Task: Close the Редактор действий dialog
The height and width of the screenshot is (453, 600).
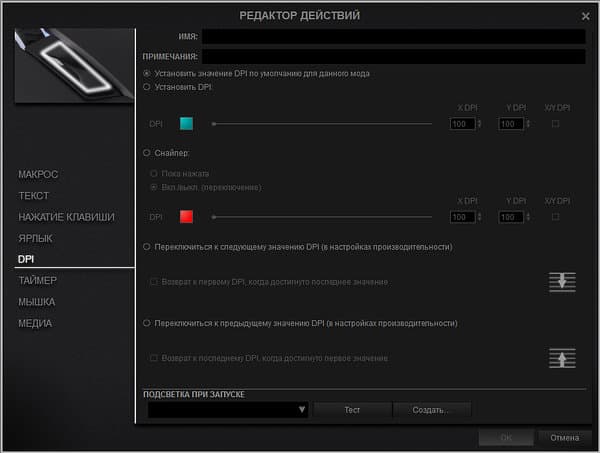Action: click(585, 16)
